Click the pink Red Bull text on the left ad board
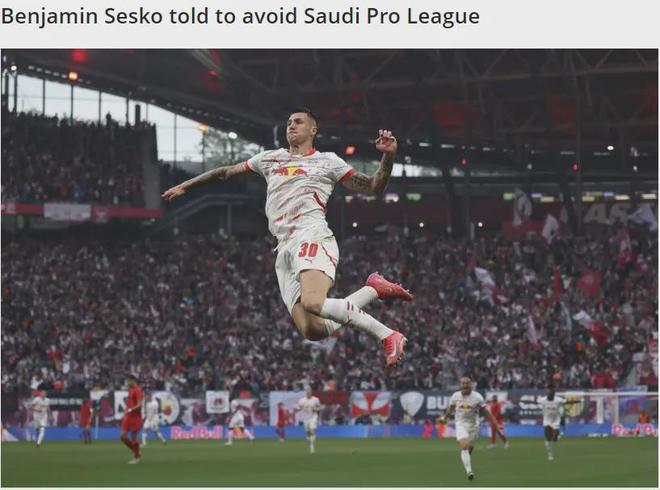The width and height of the screenshot is (660, 490). coord(196,432)
